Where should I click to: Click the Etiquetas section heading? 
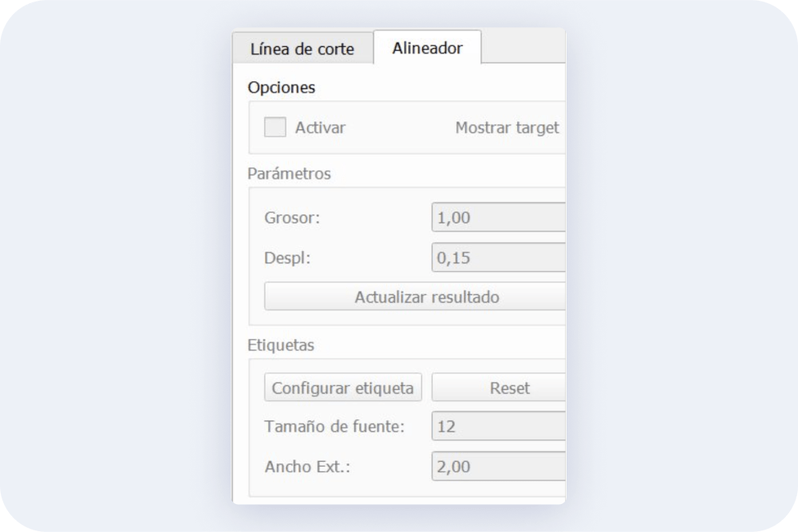[x=281, y=345]
